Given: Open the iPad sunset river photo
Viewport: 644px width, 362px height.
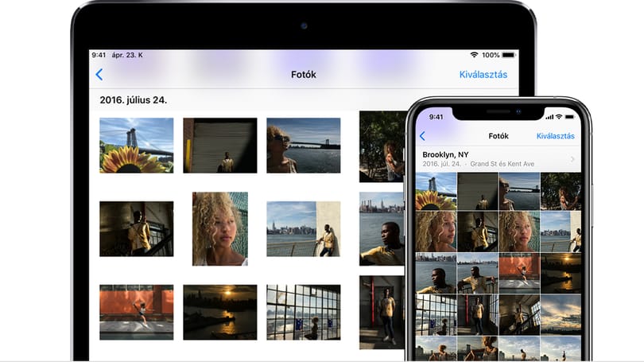Looking at the screenshot, I should click(x=220, y=313).
